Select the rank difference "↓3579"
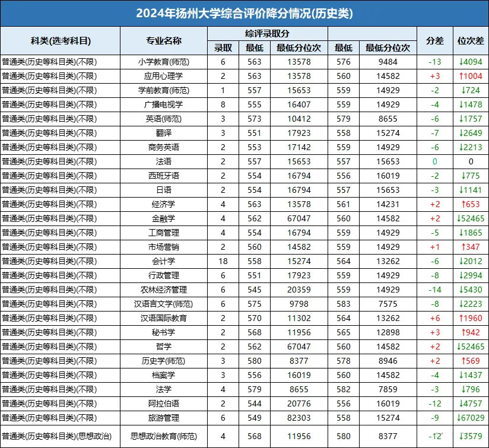The height and width of the screenshot is (448, 489). [471, 436]
